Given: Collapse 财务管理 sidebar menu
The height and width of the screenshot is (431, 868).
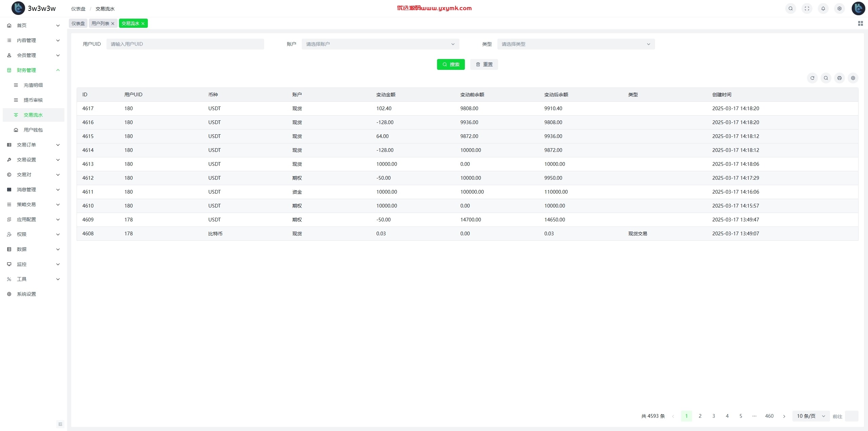Looking at the screenshot, I should pyautogui.click(x=33, y=70).
